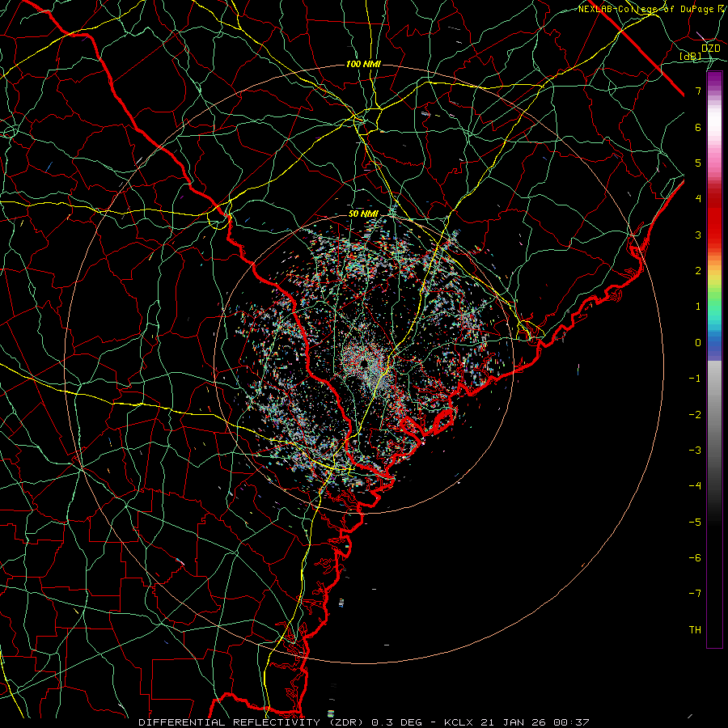The width and height of the screenshot is (728, 728).
Task: Click the '1' value on color scale
Action: click(x=698, y=307)
